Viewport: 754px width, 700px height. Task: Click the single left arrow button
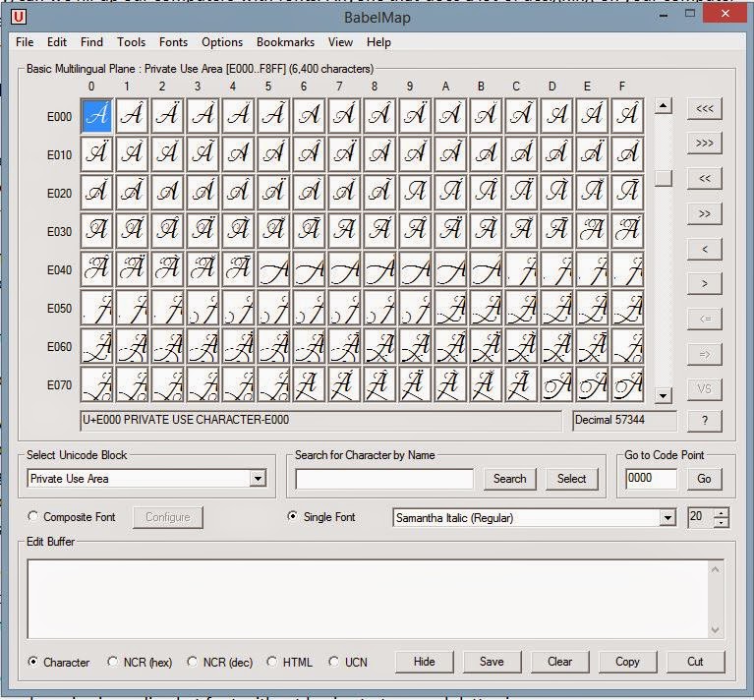coord(704,249)
